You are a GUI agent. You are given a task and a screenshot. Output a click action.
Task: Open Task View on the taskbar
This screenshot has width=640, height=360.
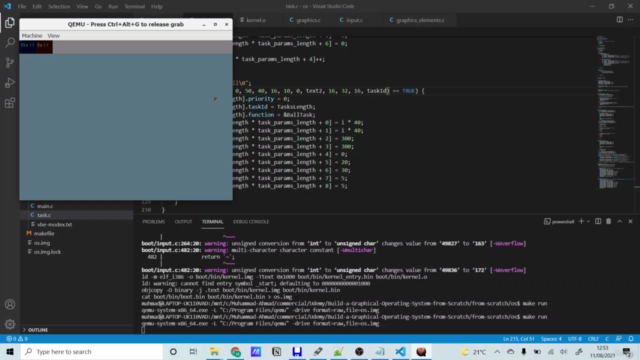(193, 351)
